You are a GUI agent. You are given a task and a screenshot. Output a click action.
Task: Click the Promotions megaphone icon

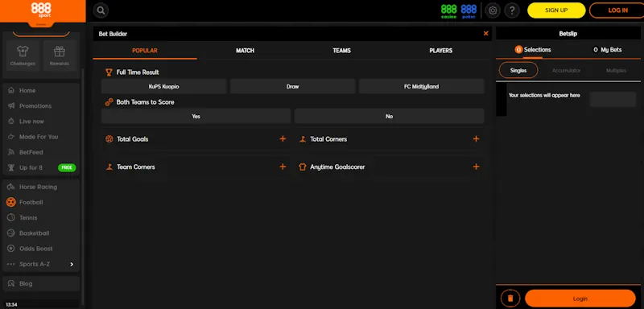click(x=11, y=106)
